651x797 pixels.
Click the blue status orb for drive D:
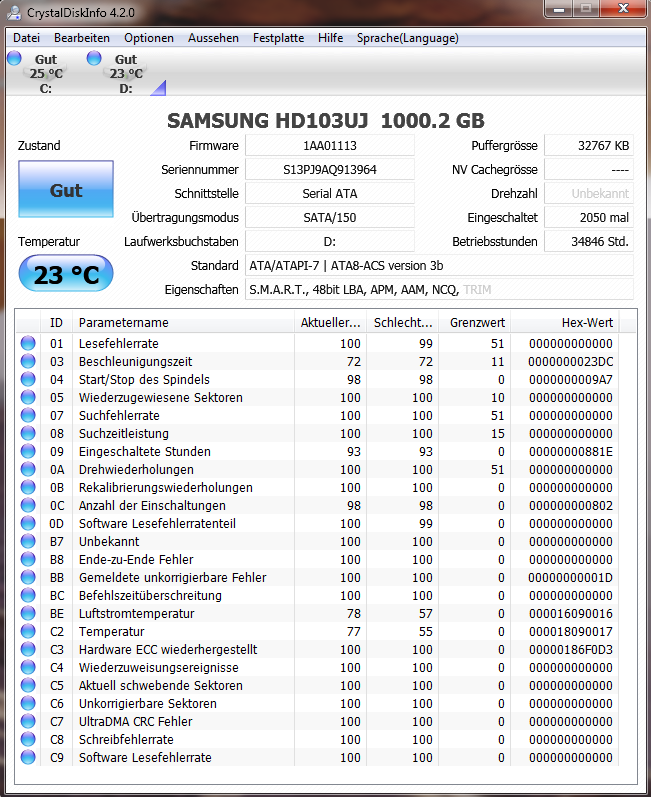point(94,58)
